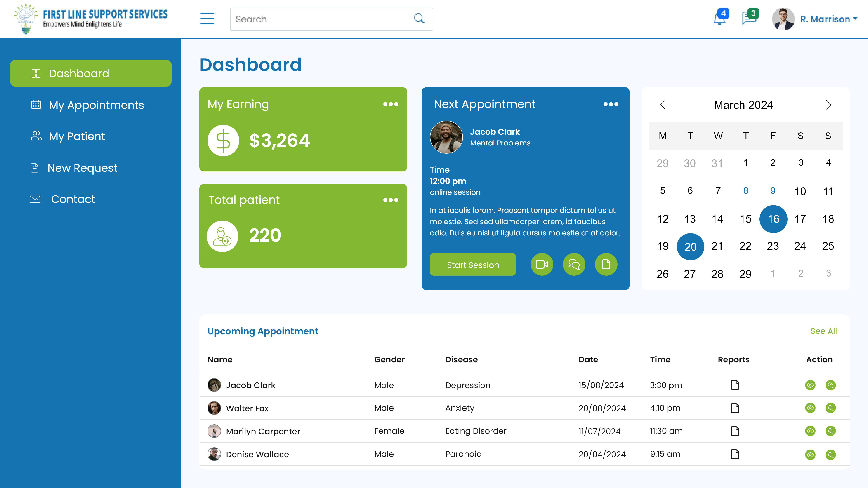Open the messages chat icon

pyautogui.click(x=749, y=18)
